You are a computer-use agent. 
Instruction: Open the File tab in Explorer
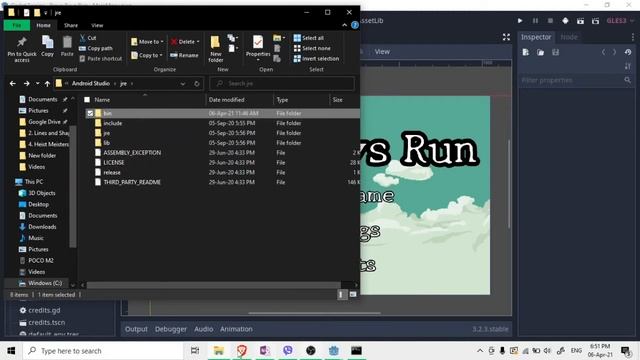17,25
